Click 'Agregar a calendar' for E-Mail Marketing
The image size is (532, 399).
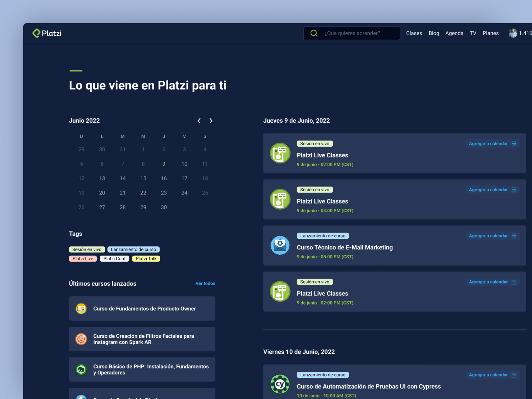(x=492, y=236)
